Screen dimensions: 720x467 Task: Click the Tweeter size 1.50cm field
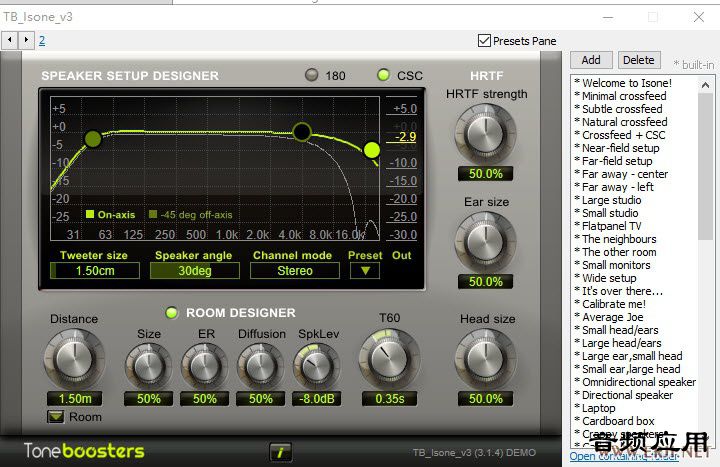click(95, 270)
